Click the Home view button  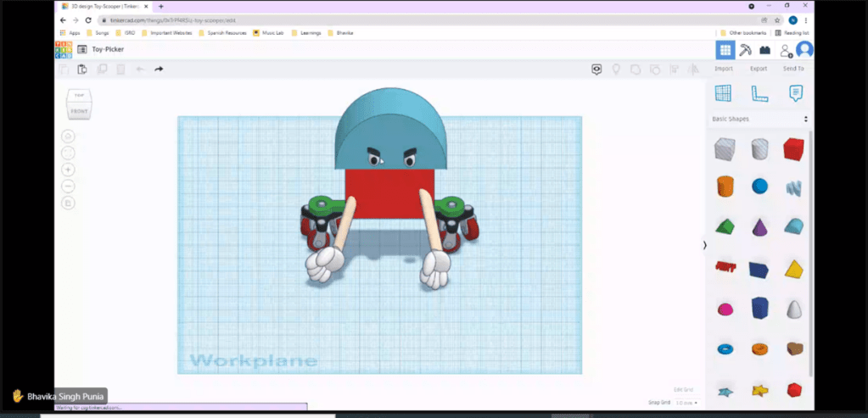point(69,136)
